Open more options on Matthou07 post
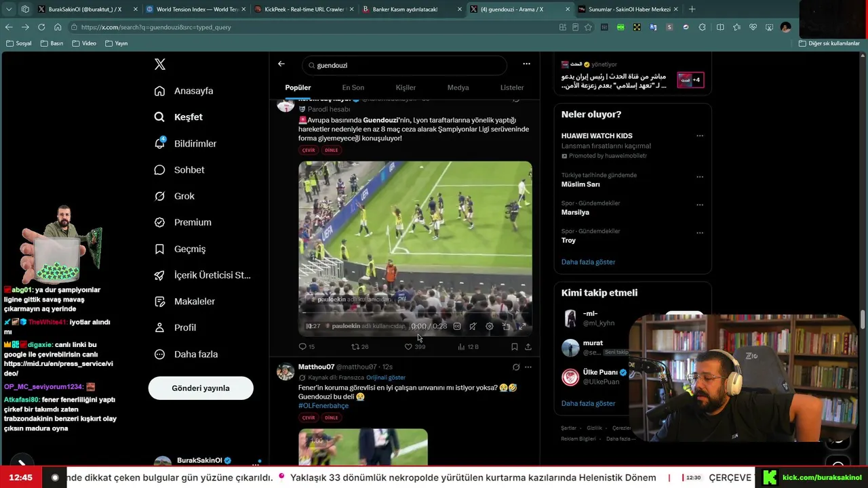This screenshot has width=868, height=488. [x=528, y=367]
